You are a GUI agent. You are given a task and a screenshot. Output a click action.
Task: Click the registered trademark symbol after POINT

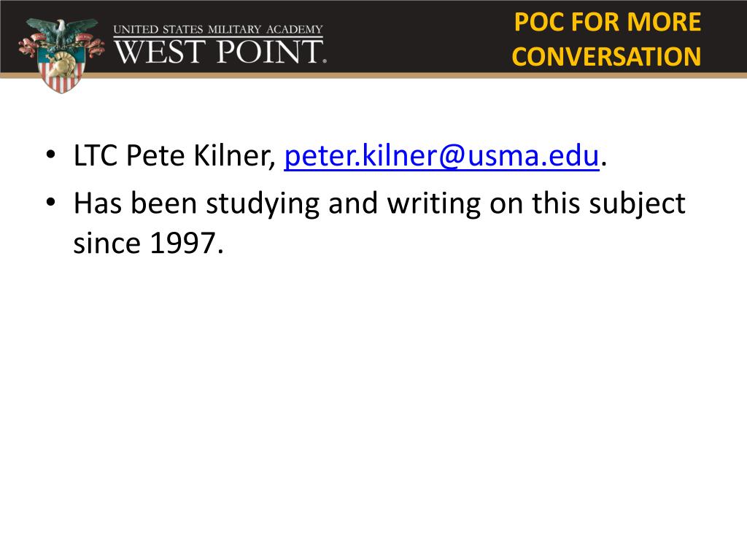point(325,61)
